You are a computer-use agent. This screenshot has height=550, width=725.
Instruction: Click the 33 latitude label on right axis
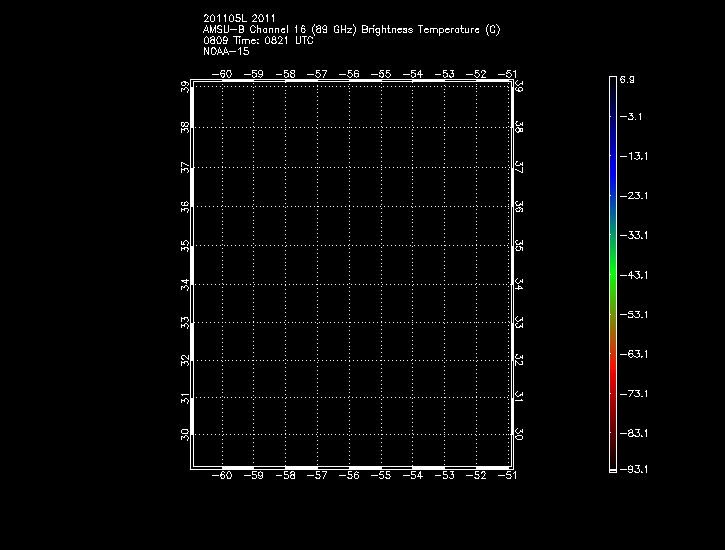click(x=518, y=322)
